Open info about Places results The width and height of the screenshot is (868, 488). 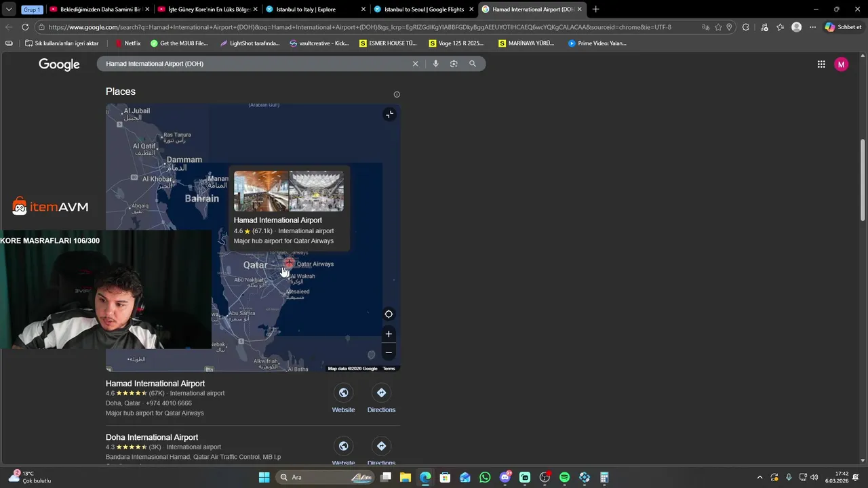pos(397,94)
